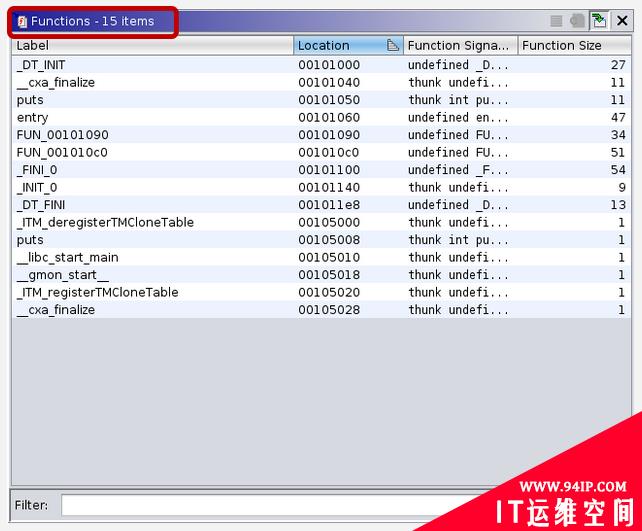Select FUN_001010c0 label
The height and width of the screenshot is (531, 642).
[62, 152]
